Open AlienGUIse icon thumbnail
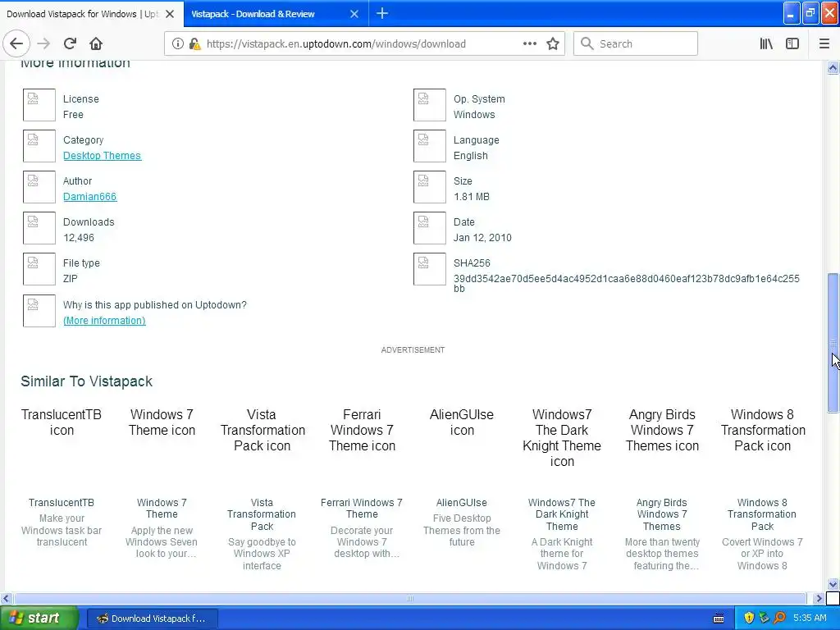Viewport: 840px width, 630px height. 462,422
